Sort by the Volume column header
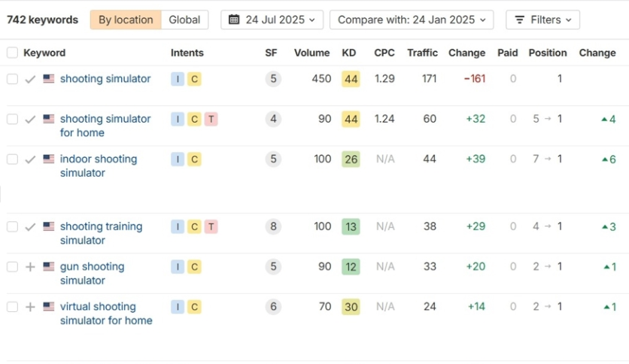The image size is (629, 364). [311, 53]
